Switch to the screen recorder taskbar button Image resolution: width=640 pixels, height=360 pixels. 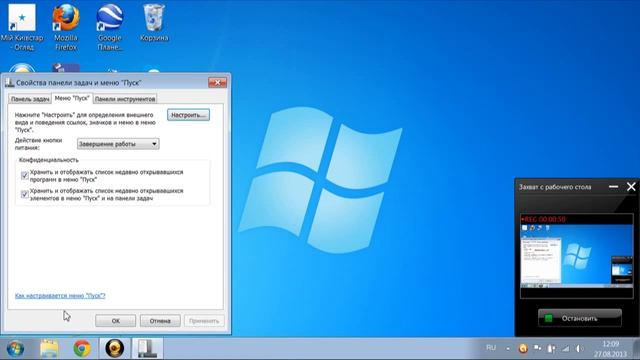tap(115, 349)
